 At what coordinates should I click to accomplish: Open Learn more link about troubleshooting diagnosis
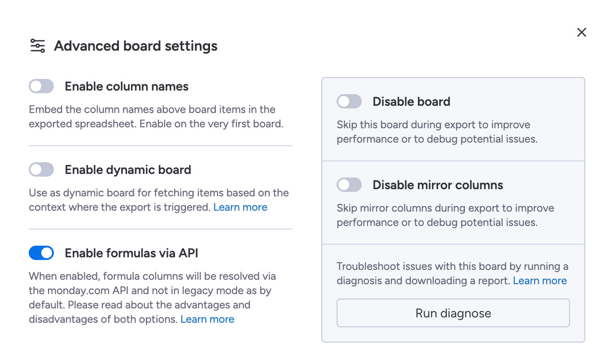click(x=540, y=281)
